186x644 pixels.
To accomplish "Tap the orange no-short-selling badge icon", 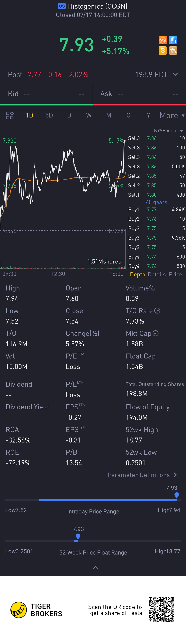I will pyautogui.click(x=163, y=40).
